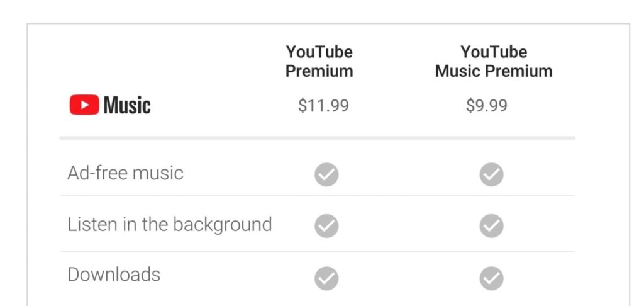Click the Downloads checkmark under YouTube Premium
Screen dimensions: 644x306
point(326,278)
